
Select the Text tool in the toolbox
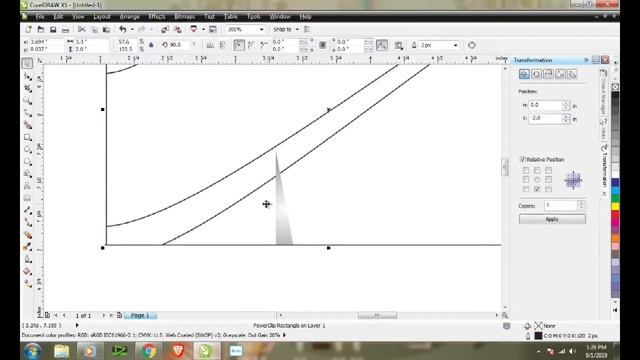[x=27, y=186]
